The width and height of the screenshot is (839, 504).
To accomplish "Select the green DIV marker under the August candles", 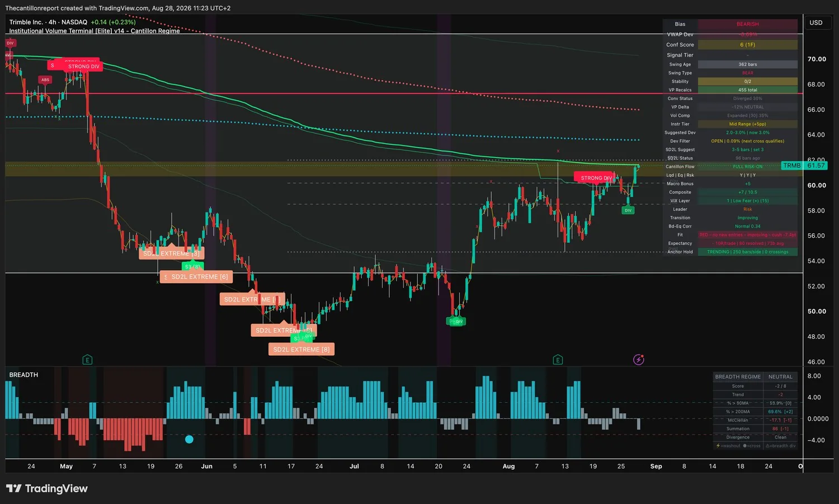I will click(628, 210).
